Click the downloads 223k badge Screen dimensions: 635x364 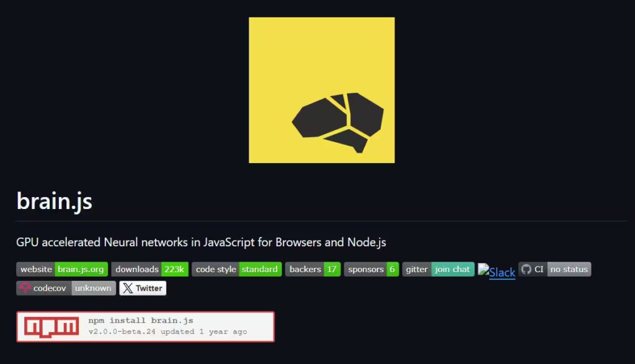tap(150, 269)
